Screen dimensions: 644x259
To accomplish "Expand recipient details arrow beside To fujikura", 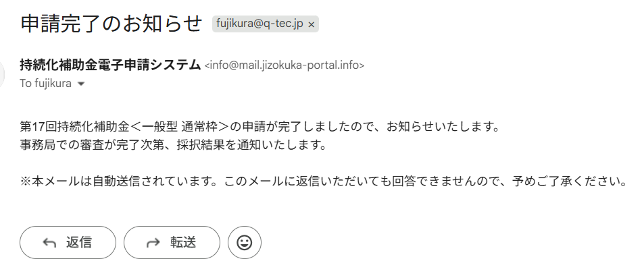I will pos(81,84).
